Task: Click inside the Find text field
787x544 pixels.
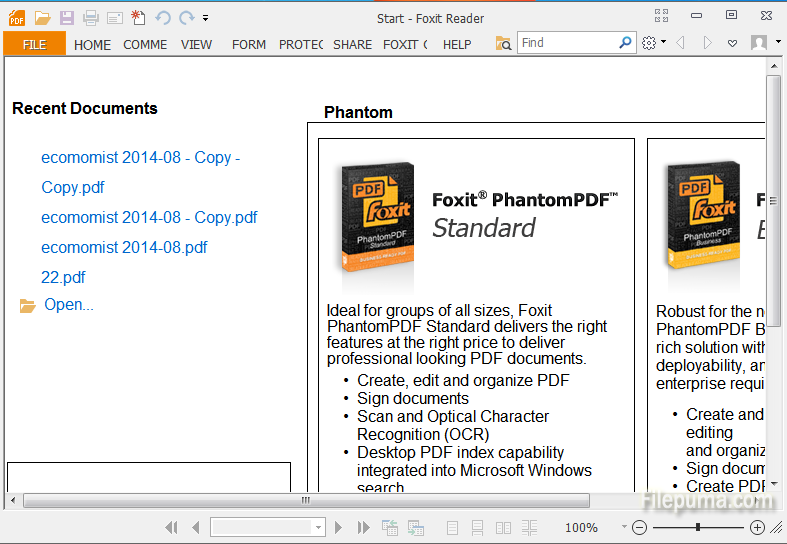Action: point(567,43)
